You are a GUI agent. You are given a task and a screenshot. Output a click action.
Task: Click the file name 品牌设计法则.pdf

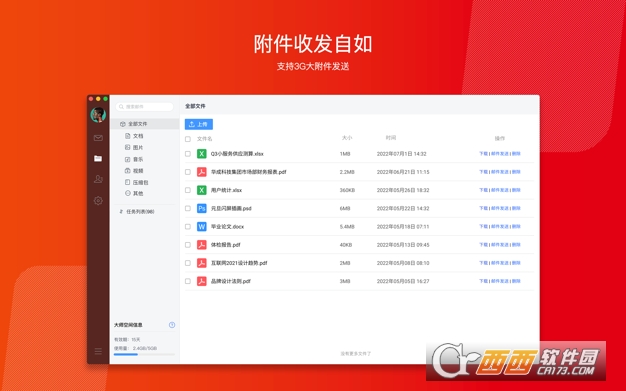click(231, 281)
